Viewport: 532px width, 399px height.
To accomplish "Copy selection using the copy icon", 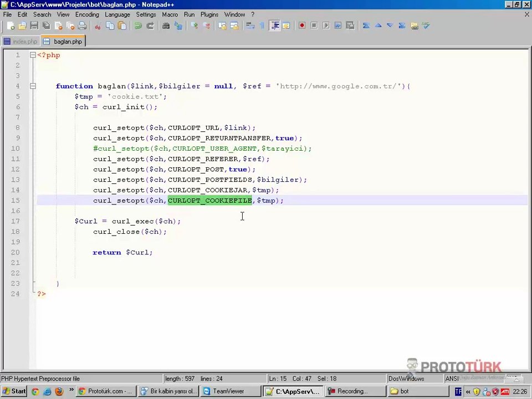I will pos(110,26).
